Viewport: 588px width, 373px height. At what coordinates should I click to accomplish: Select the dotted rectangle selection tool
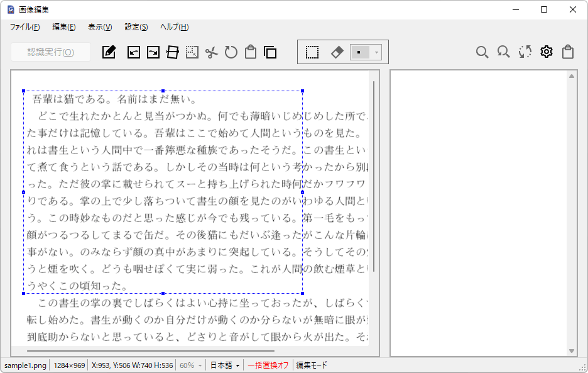[312, 52]
